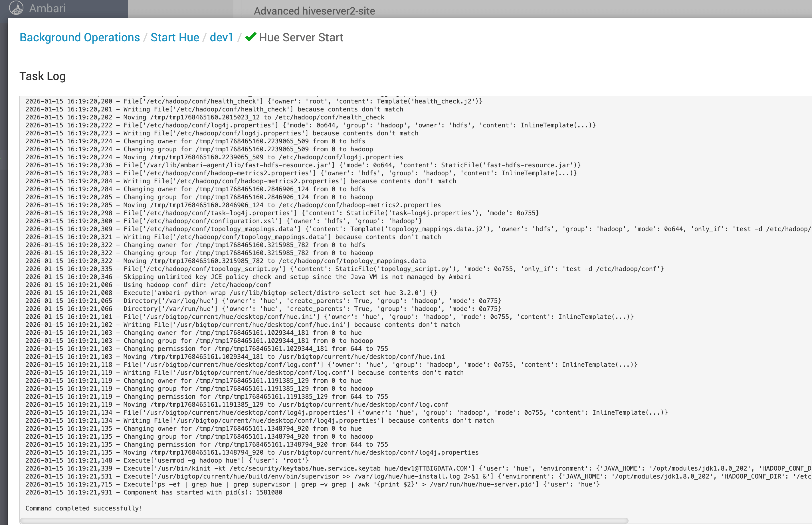The width and height of the screenshot is (812, 525).
Task: Click the fast-hdfs-resource.jar log line
Action: 303,165
